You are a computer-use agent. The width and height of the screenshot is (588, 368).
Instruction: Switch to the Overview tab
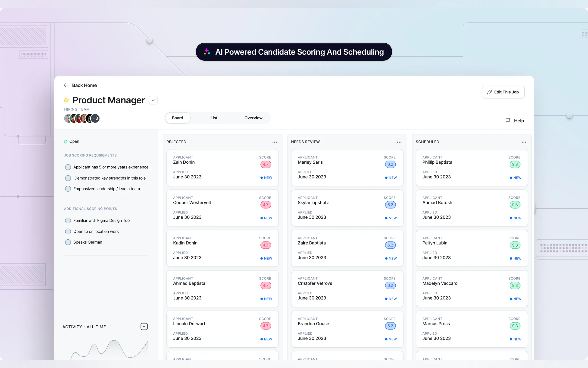[x=253, y=118]
